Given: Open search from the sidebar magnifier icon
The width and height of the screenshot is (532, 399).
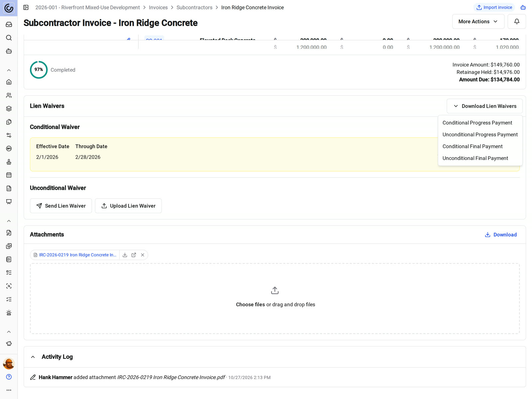Looking at the screenshot, I should [x=9, y=38].
